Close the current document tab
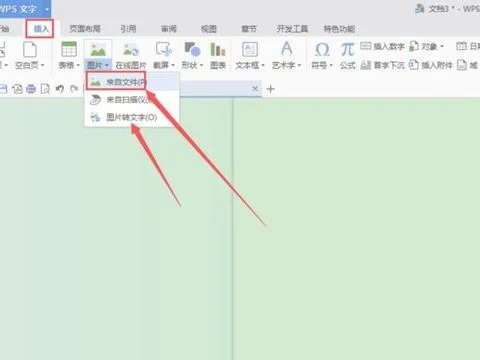 255,89
